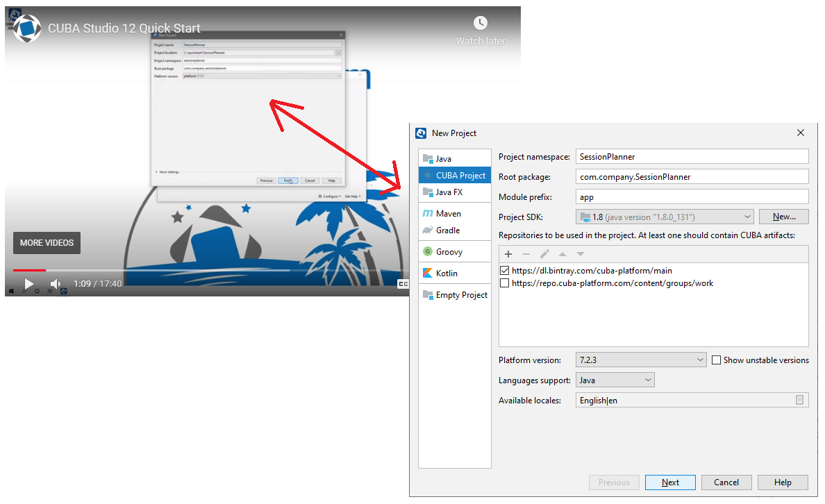
Task: Click the Available locales field
Action: [x=692, y=400]
